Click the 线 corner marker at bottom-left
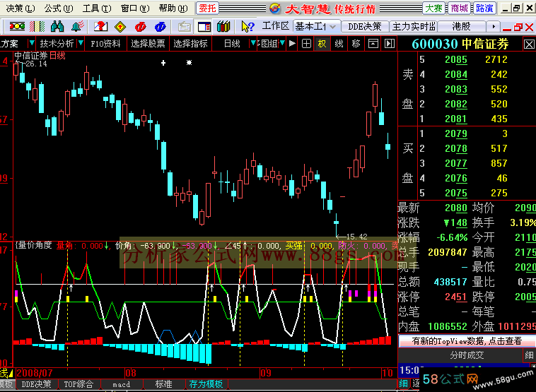536x392 pixels. [x=6, y=373]
